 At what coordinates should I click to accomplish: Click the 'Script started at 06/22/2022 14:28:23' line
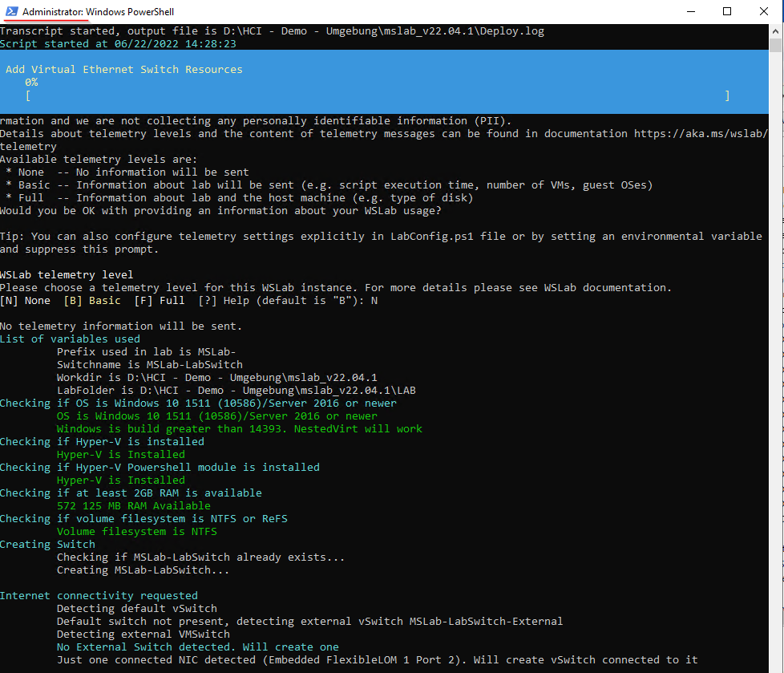[118, 44]
